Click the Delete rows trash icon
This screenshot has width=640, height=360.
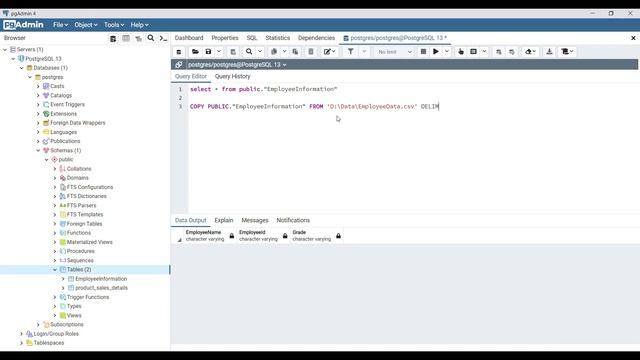pyautogui.click(x=311, y=52)
